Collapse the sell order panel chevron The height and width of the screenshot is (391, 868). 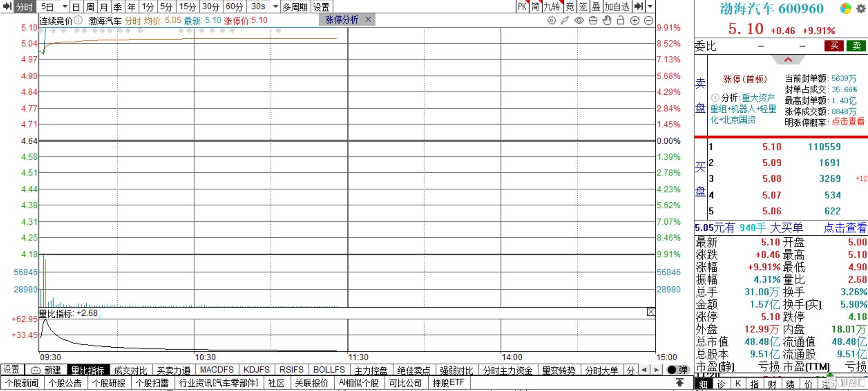[x=788, y=60]
